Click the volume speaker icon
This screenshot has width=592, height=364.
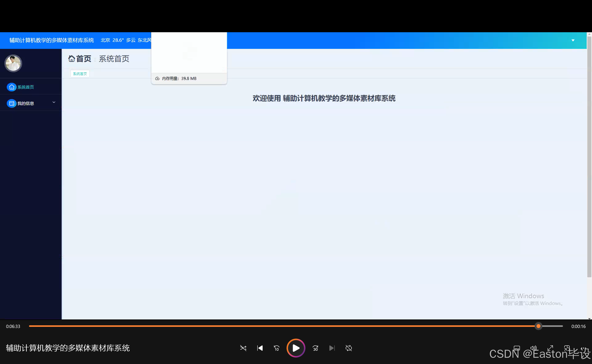(533, 348)
